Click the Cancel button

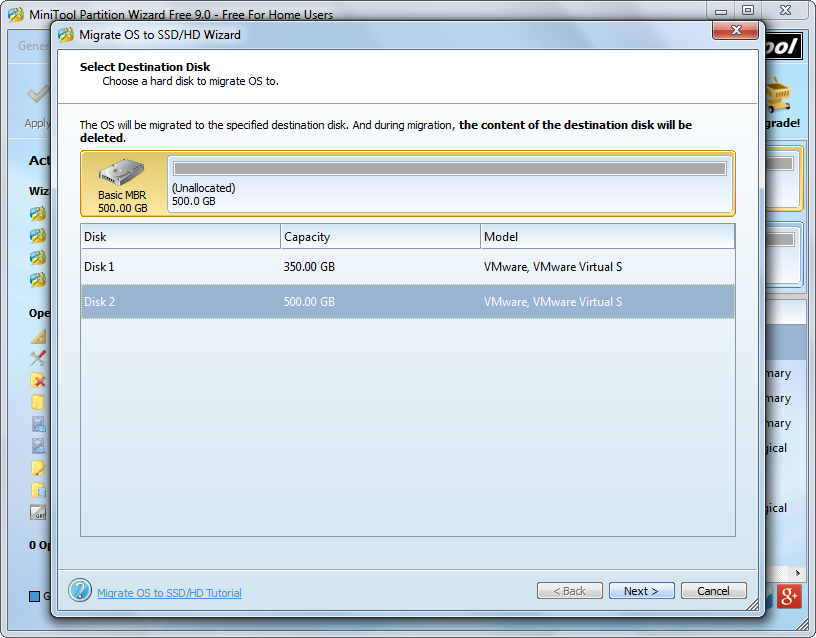[x=713, y=591]
